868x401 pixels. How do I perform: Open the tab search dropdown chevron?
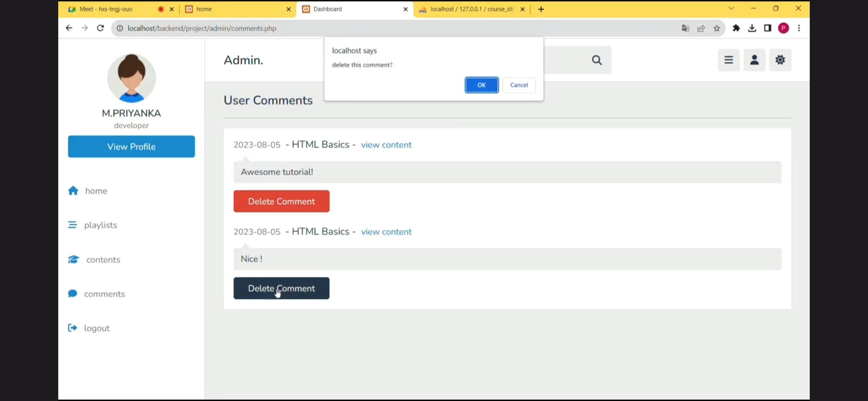click(731, 9)
